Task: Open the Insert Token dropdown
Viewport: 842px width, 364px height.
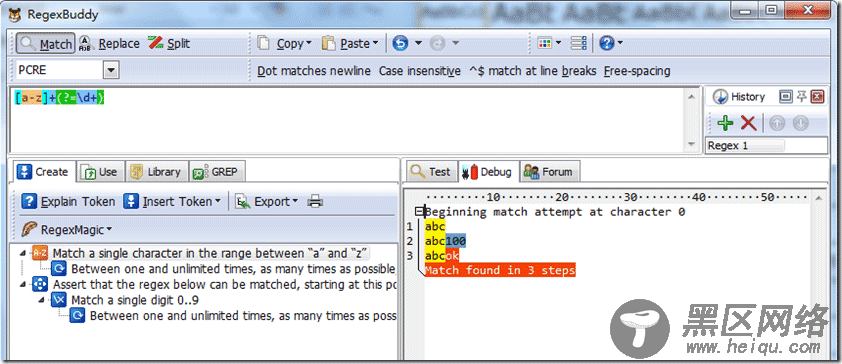Action: (x=172, y=202)
